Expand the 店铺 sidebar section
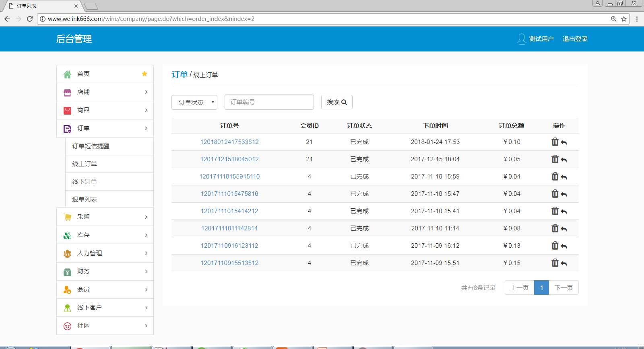644x349 pixels. pyautogui.click(x=146, y=92)
